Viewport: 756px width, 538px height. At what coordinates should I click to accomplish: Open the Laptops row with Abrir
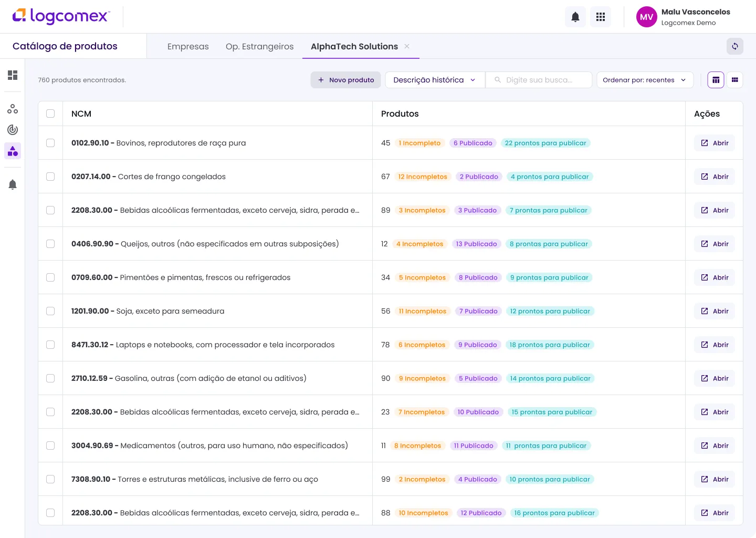[x=715, y=345]
